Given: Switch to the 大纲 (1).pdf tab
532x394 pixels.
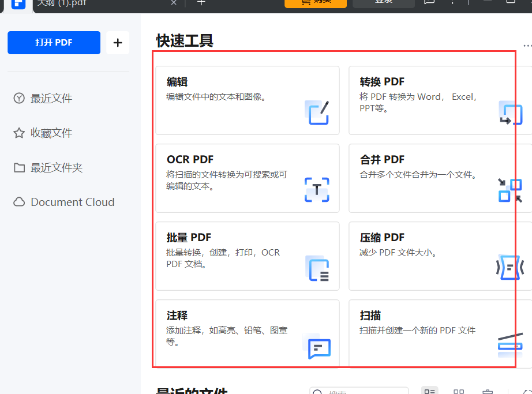Looking at the screenshot, I should [92, 2].
